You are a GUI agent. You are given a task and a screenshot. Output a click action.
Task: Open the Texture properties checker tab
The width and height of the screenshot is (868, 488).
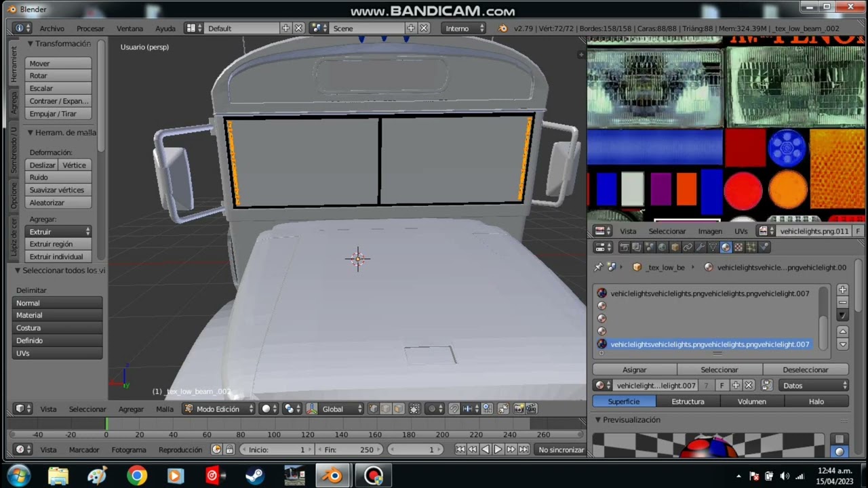(738, 247)
